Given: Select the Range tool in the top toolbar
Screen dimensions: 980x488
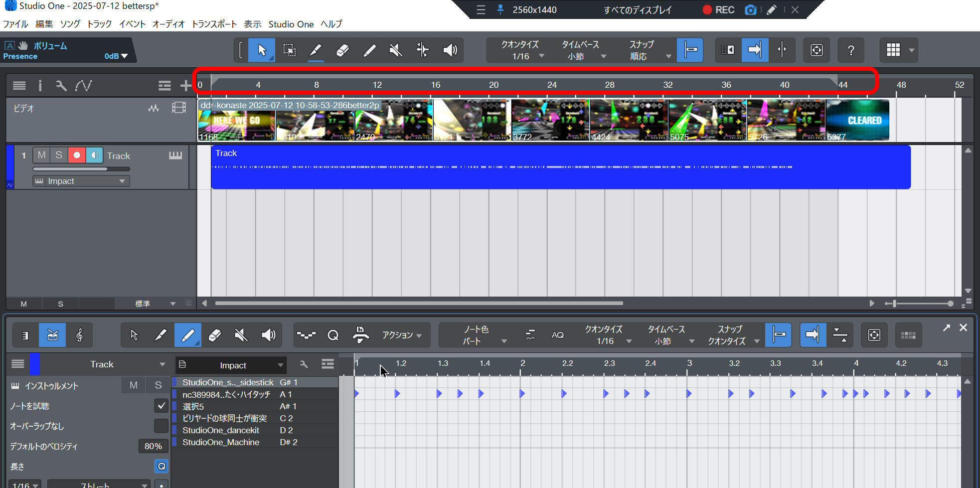Looking at the screenshot, I should 289,50.
